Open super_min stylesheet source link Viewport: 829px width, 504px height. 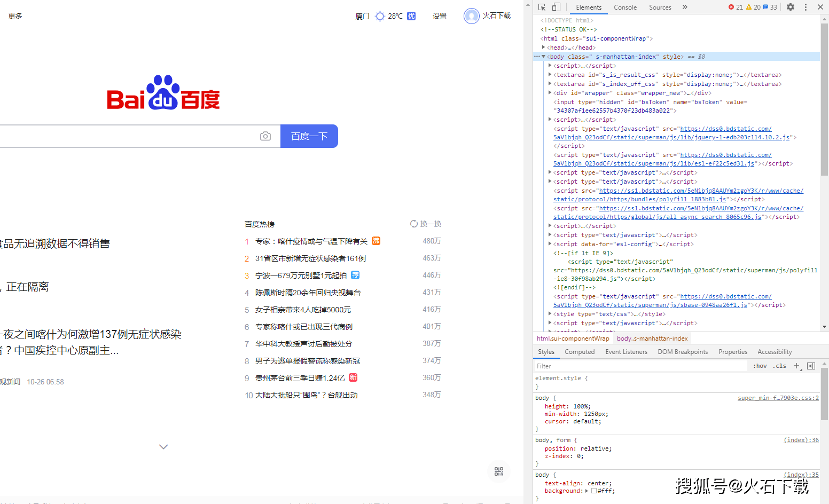point(778,398)
